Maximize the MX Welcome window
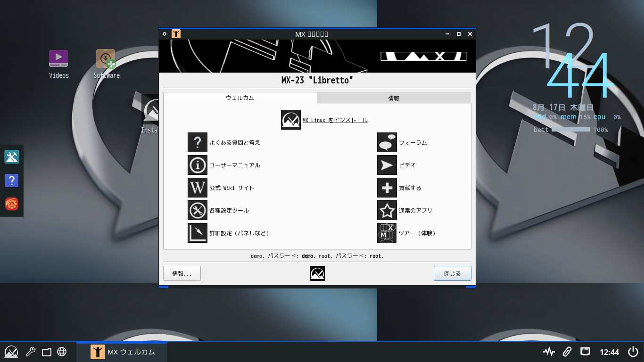 click(458, 34)
